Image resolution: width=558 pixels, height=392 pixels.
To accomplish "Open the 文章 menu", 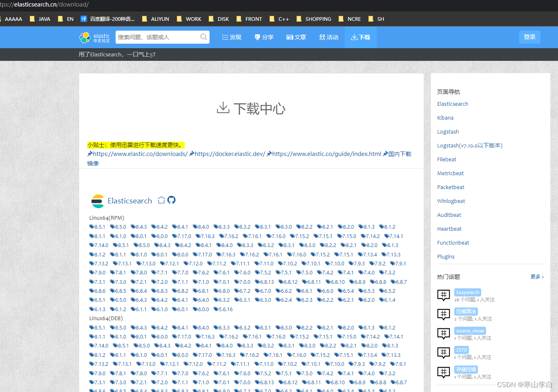I will pos(296,37).
